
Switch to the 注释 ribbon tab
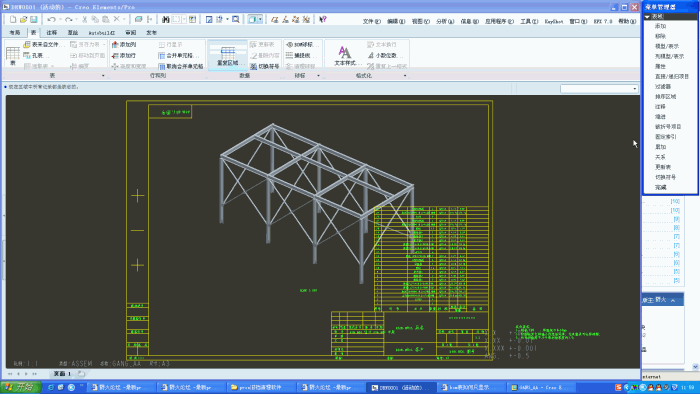tap(52, 33)
